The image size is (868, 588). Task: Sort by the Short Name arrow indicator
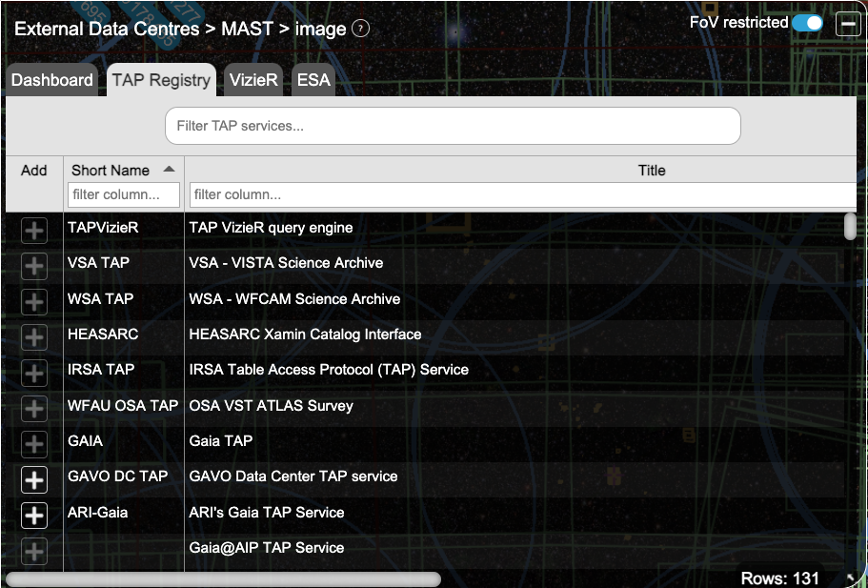169,170
